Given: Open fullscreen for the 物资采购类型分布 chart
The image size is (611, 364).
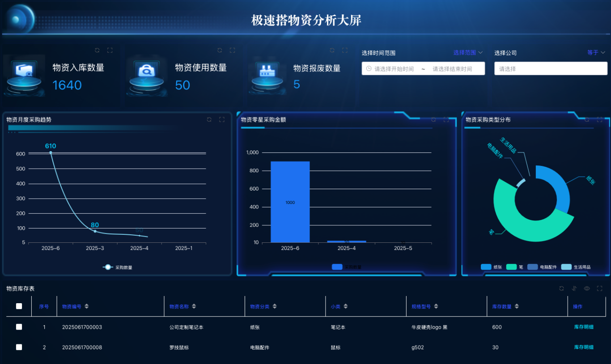Looking at the screenshot, I should click(600, 119).
